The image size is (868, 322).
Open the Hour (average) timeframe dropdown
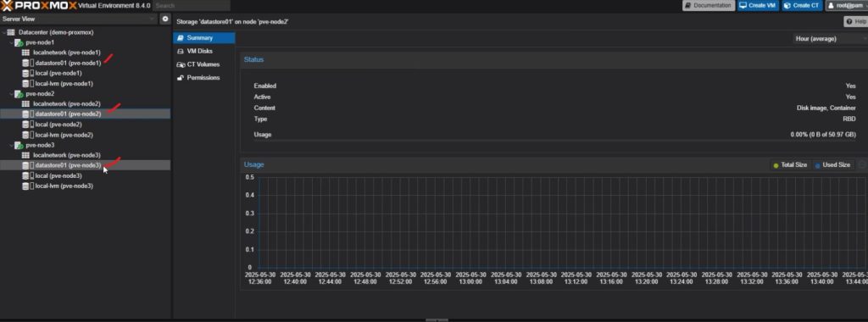coord(830,39)
